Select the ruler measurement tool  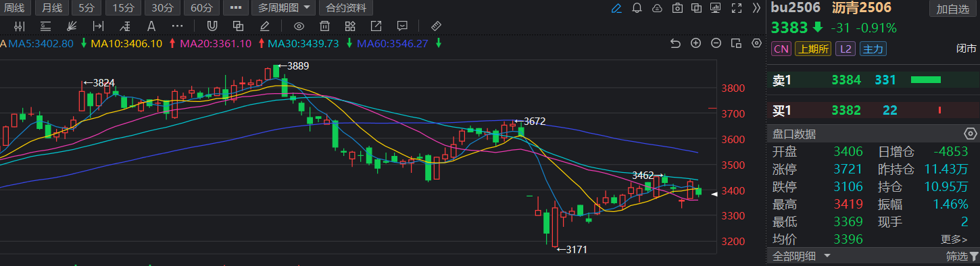(436, 26)
